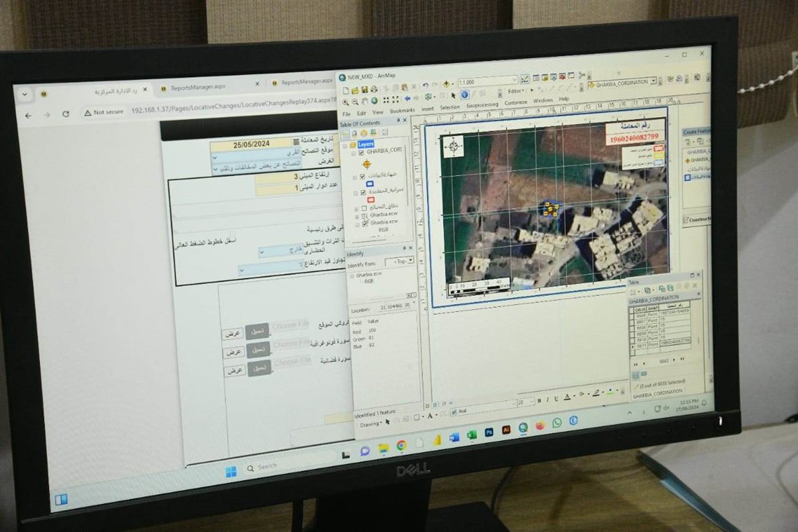Enable the unchecked layer above Gharbia.ecw
This screenshot has width=798, height=532.
(364, 208)
